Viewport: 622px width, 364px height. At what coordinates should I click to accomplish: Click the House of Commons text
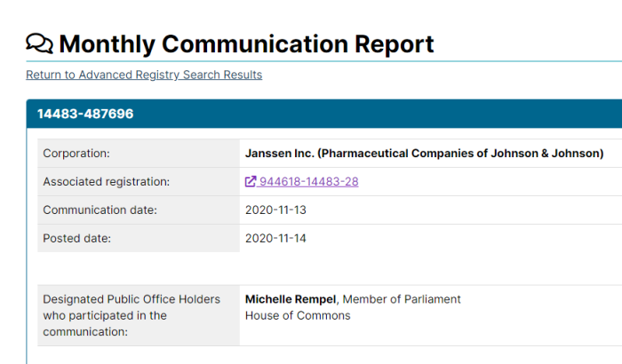(x=298, y=316)
